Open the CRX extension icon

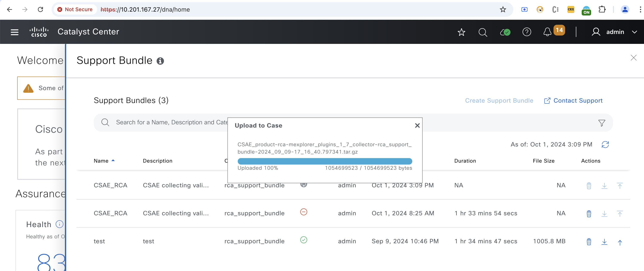pyautogui.click(x=571, y=9)
